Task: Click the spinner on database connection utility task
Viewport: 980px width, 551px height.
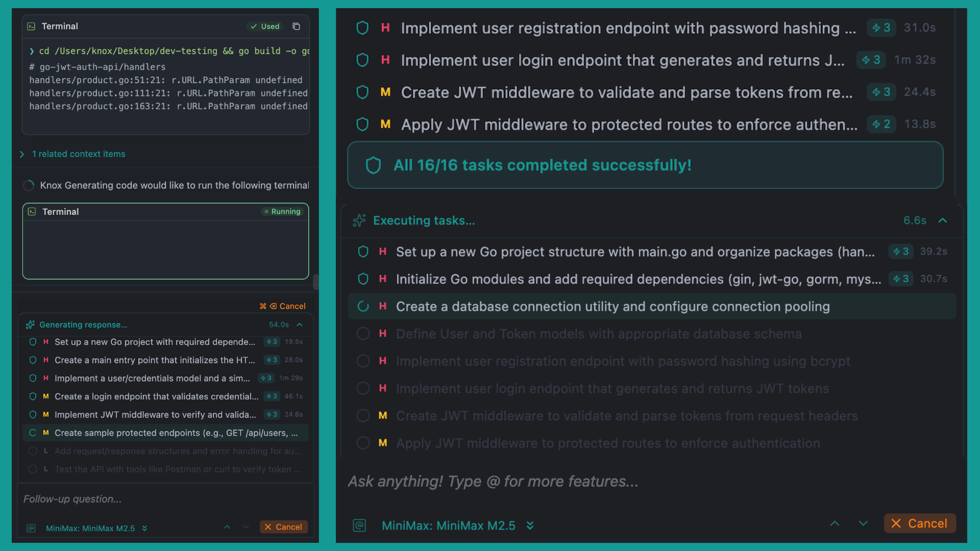Action: coord(363,306)
